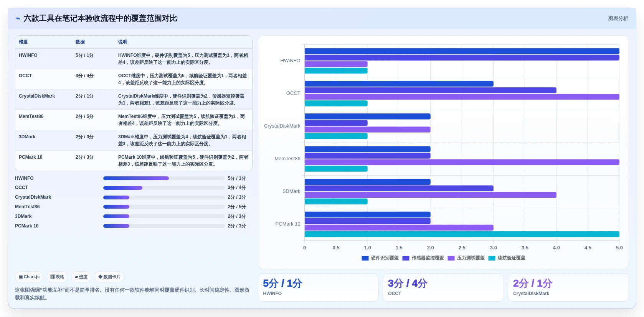Viewport: 644px width, 317px height.
Task: Toggle 续航验证覆盖 legend color swatch
Action: pyautogui.click(x=492, y=258)
